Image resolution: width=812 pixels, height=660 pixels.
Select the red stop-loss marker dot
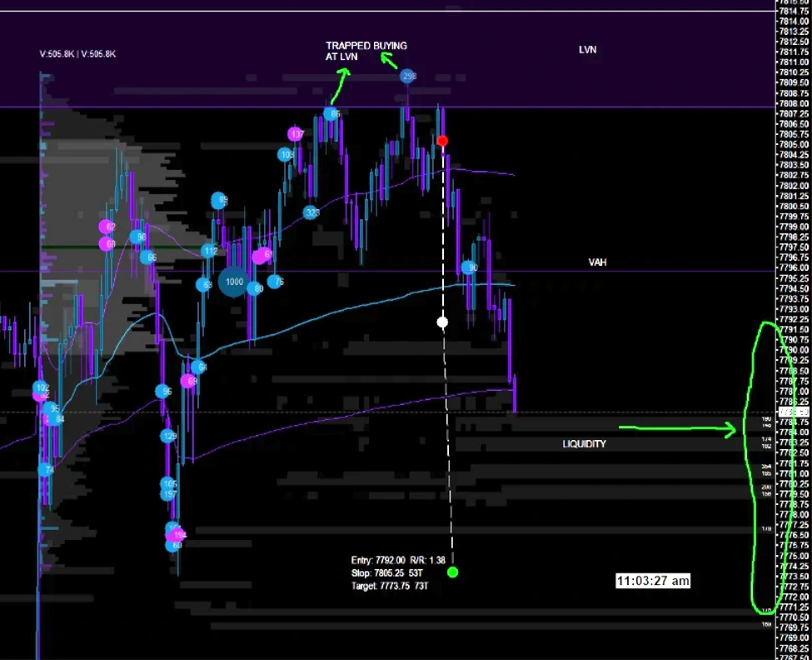click(x=442, y=141)
